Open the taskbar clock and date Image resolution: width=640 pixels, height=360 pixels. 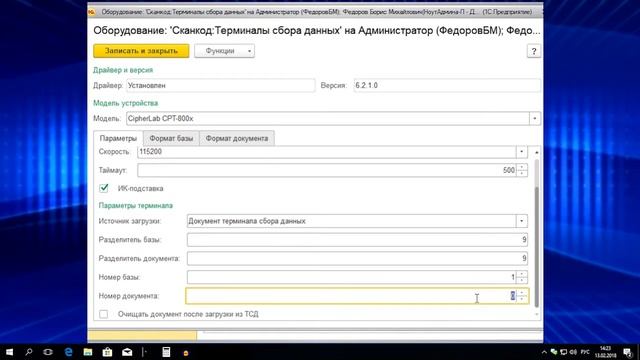605,352
